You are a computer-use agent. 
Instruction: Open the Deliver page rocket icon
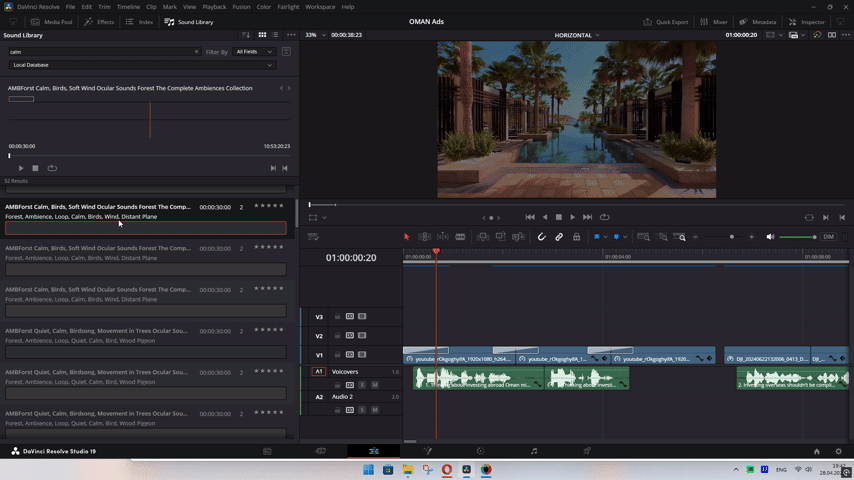587,451
